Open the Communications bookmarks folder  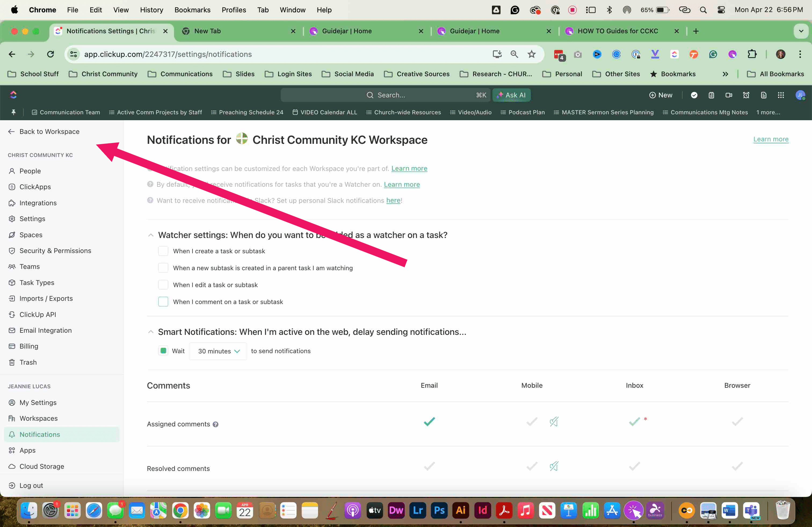pos(180,74)
